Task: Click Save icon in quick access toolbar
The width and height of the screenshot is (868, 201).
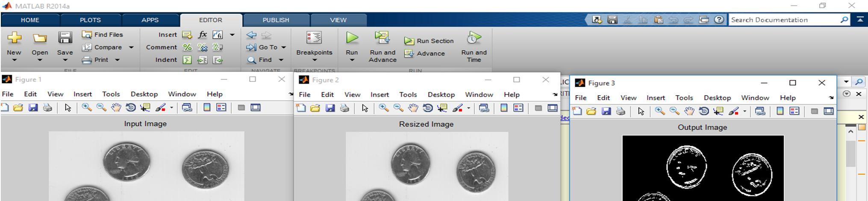Action: [x=612, y=20]
